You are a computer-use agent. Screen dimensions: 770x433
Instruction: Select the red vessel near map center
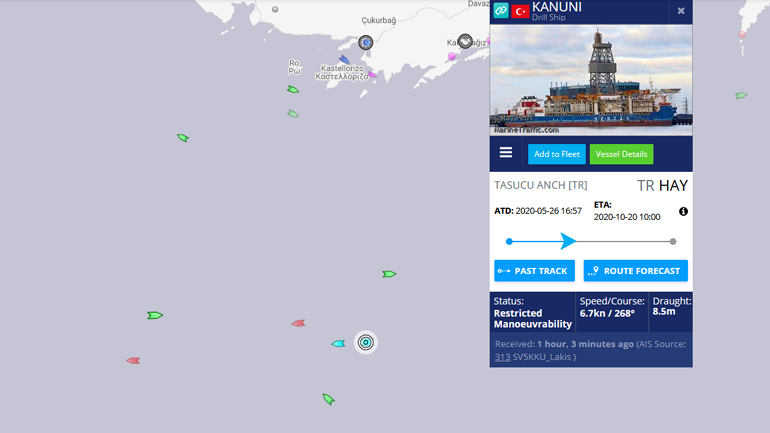click(298, 323)
